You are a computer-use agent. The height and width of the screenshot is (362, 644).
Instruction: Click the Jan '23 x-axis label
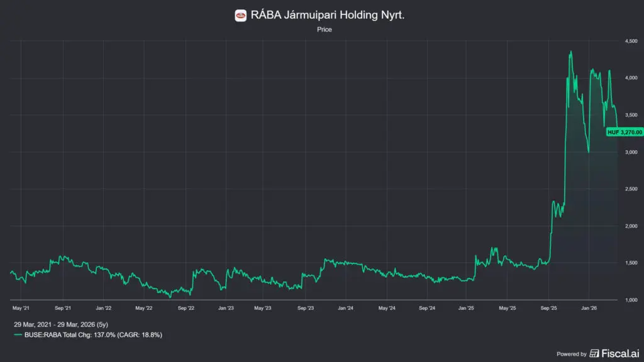(x=226, y=308)
